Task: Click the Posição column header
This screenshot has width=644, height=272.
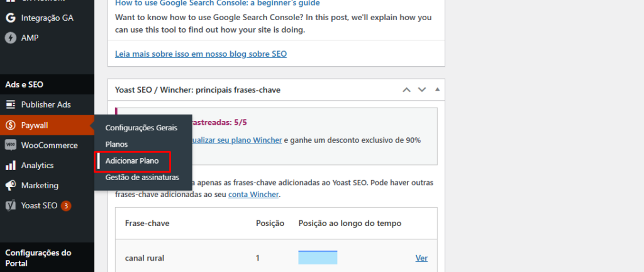Action: [270, 223]
